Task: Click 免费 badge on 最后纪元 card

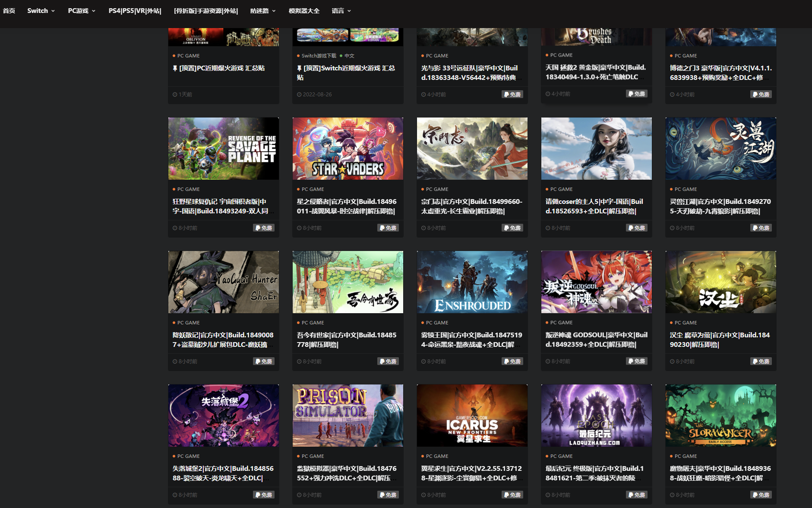Action: pos(637,495)
